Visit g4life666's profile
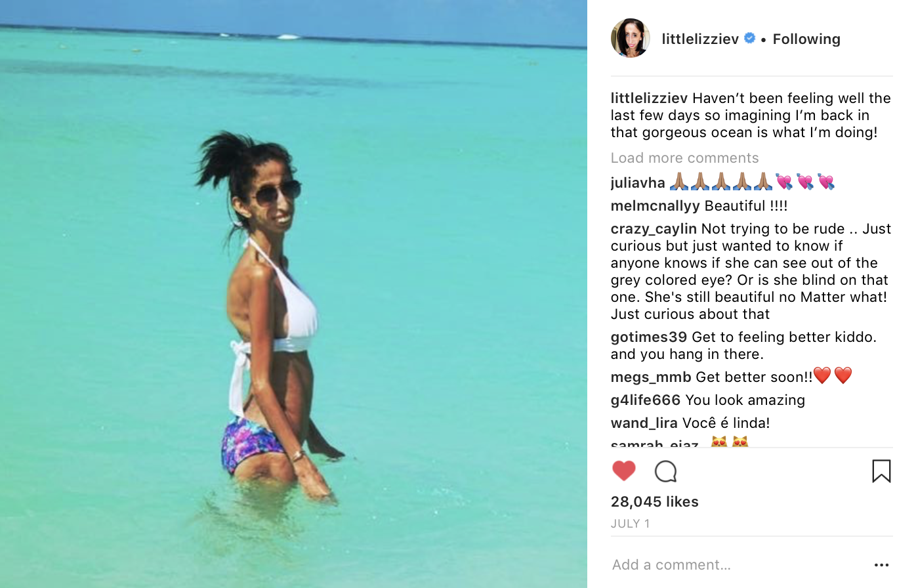Screen dimensions: 916x588 [x=646, y=400]
